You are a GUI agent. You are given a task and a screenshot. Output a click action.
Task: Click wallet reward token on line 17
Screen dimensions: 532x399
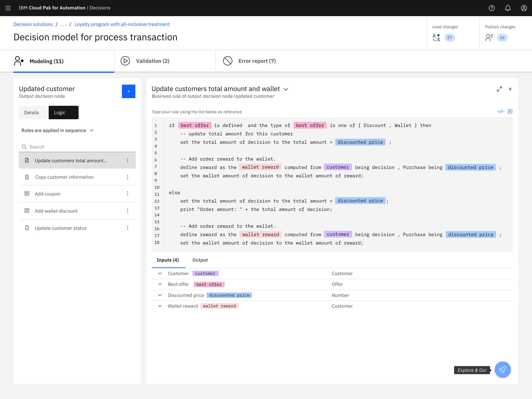coord(261,235)
